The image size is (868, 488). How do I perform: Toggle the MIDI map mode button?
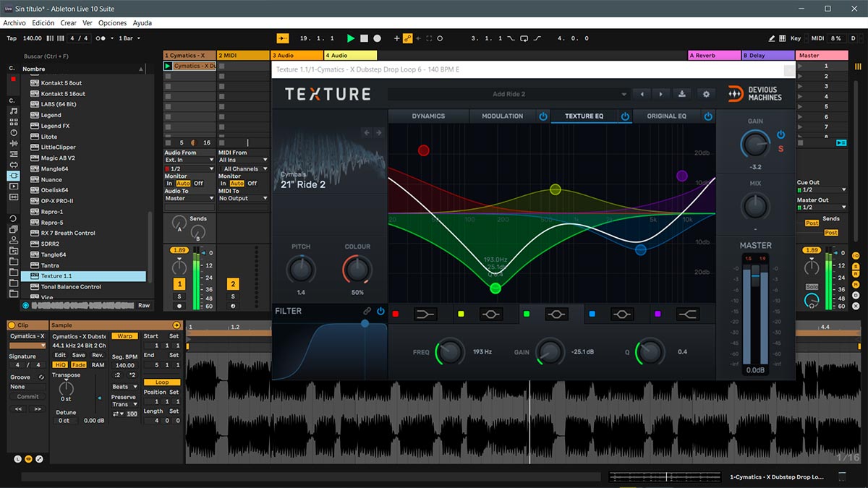coord(817,38)
